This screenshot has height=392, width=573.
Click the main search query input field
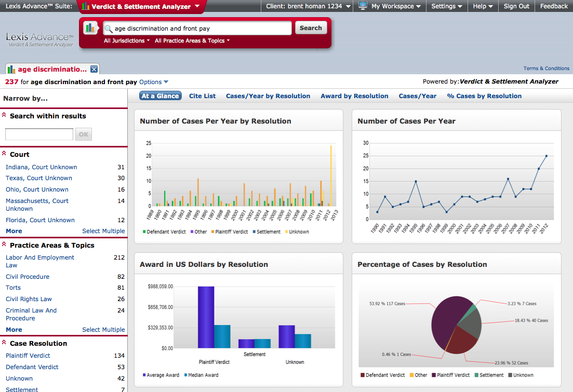(197, 28)
